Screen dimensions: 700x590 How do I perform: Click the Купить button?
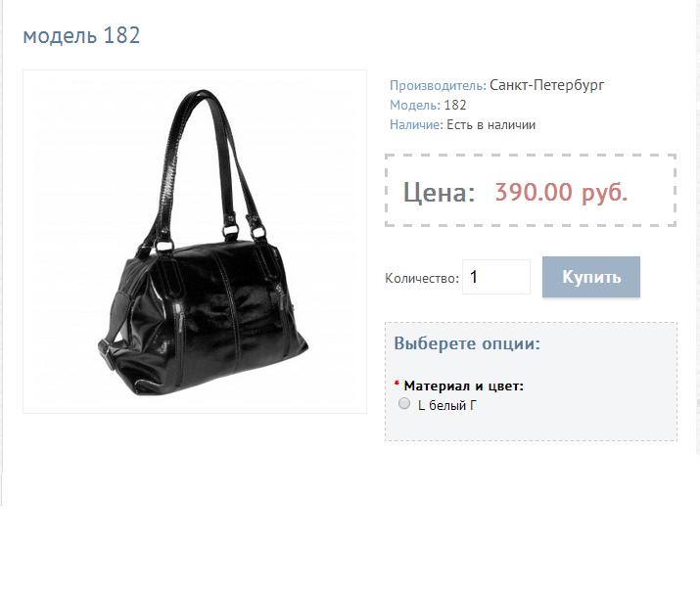(x=591, y=277)
